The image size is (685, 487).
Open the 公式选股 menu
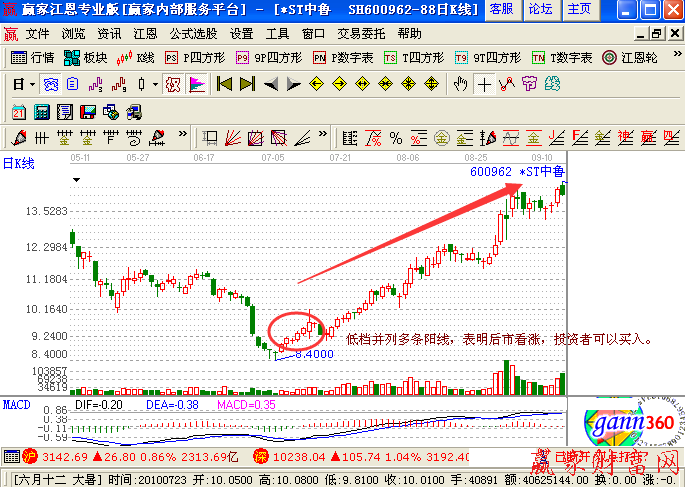pyautogui.click(x=192, y=33)
